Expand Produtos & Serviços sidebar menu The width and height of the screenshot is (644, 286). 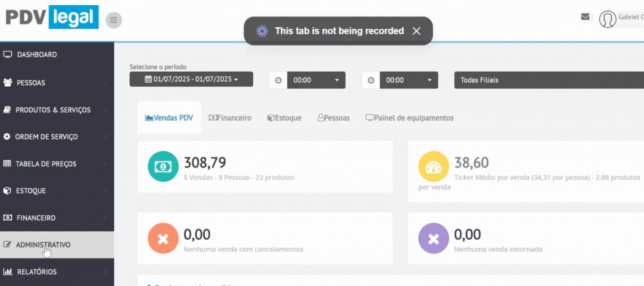[x=53, y=110]
